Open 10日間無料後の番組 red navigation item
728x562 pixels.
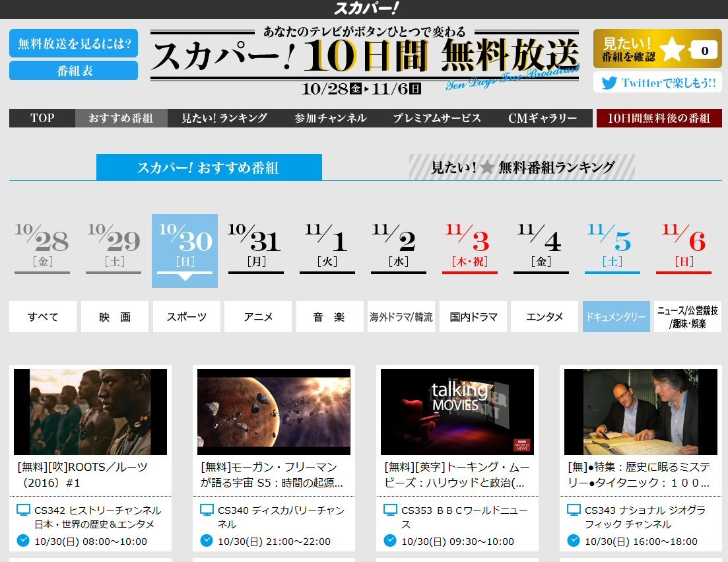(659, 118)
